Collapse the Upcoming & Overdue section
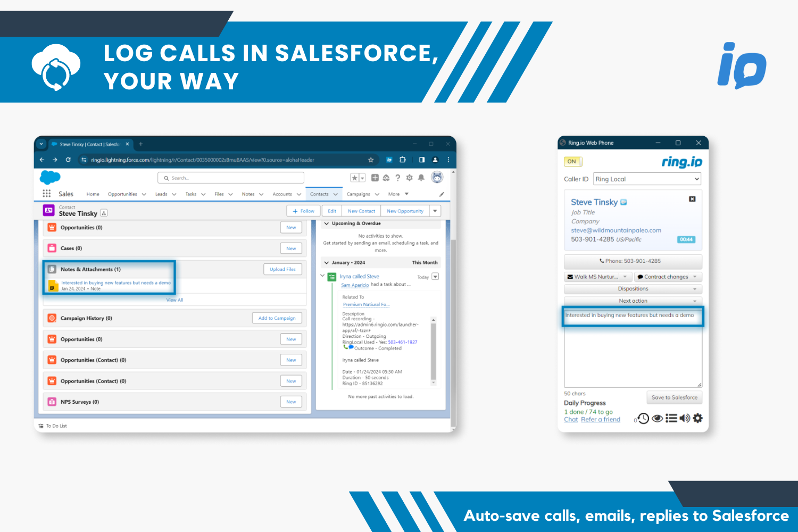The width and height of the screenshot is (798, 532). click(327, 223)
